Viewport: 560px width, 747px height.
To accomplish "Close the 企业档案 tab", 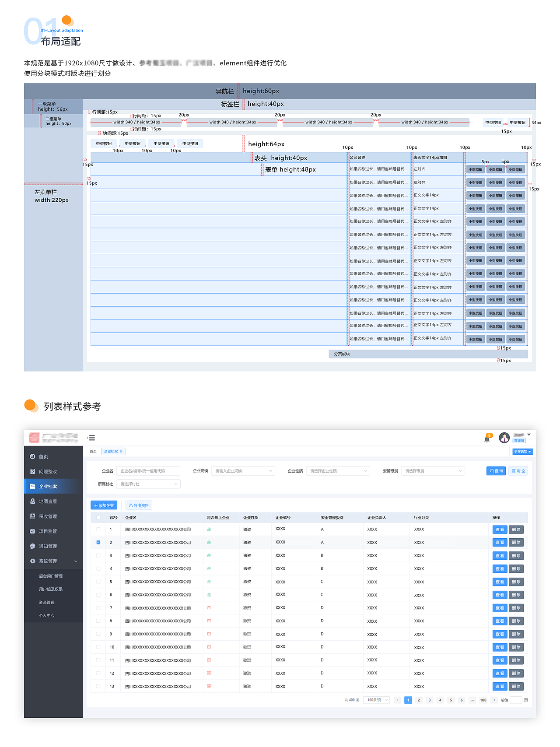I will click(x=121, y=451).
